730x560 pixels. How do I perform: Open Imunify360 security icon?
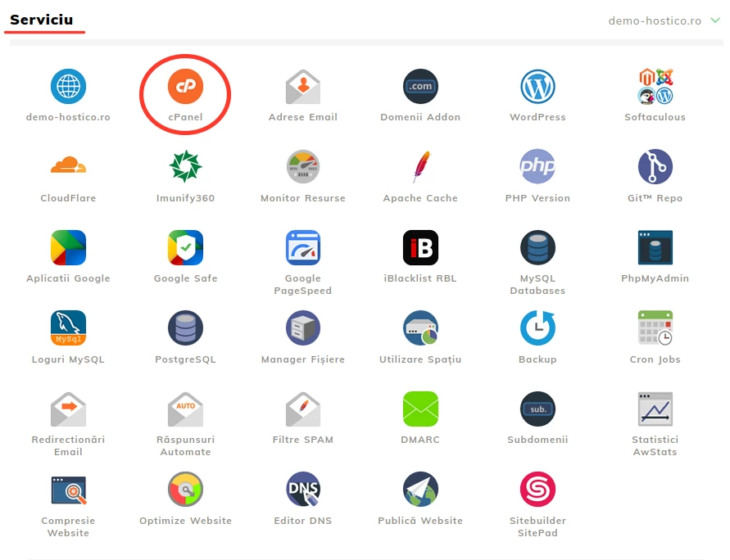[x=185, y=166]
